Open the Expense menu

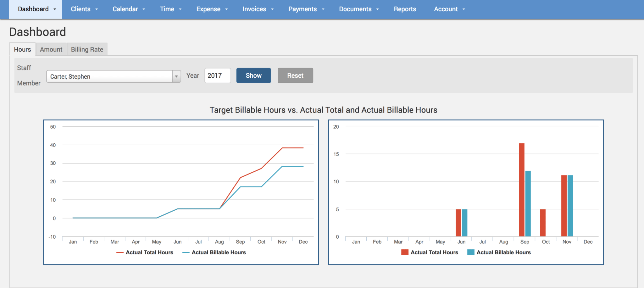212,9
